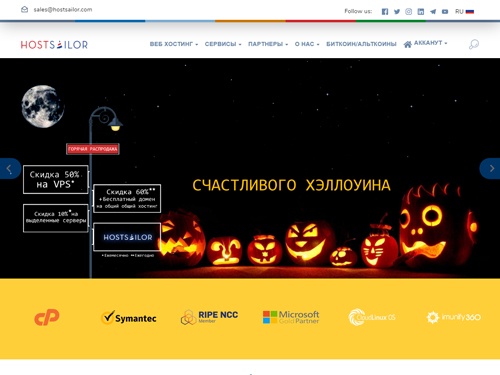
Task: Click the RIPE NCC Member logo
Action: click(x=209, y=317)
